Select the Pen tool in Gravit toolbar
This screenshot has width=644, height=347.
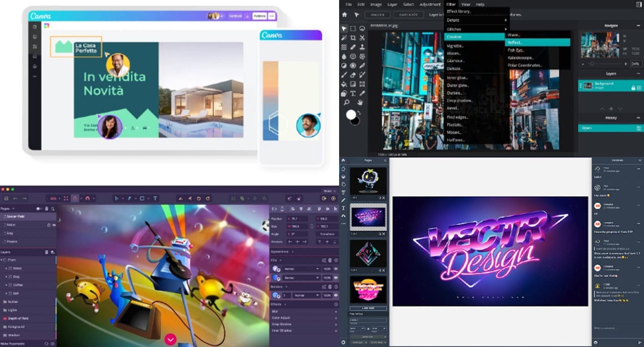click(x=129, y=198)
